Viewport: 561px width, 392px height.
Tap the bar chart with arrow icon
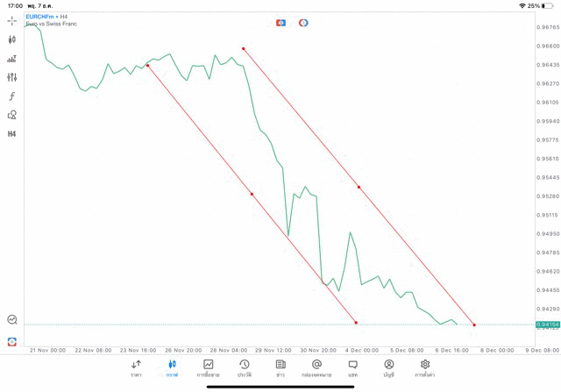(12, 59)
